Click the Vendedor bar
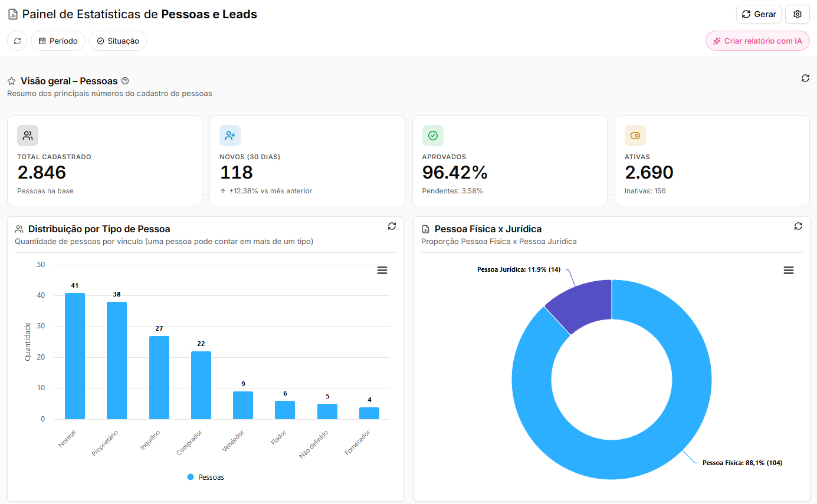Screen dimensions: 817x504 (243, 406)
